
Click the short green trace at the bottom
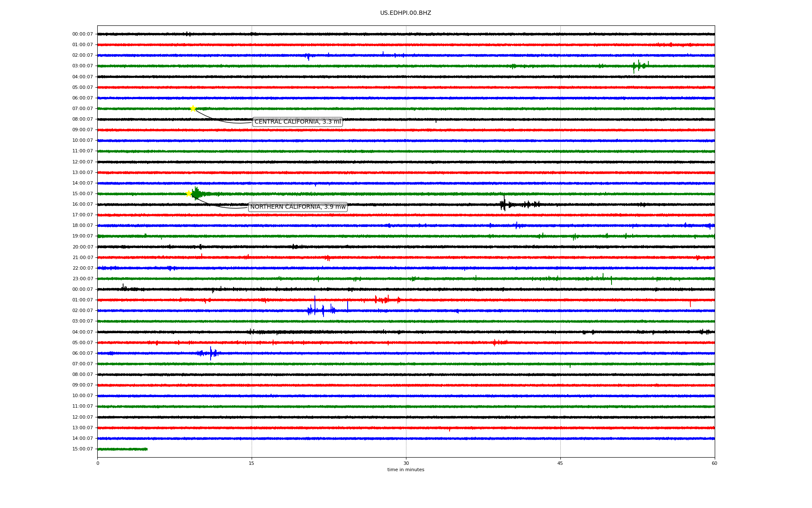[123, 449]
